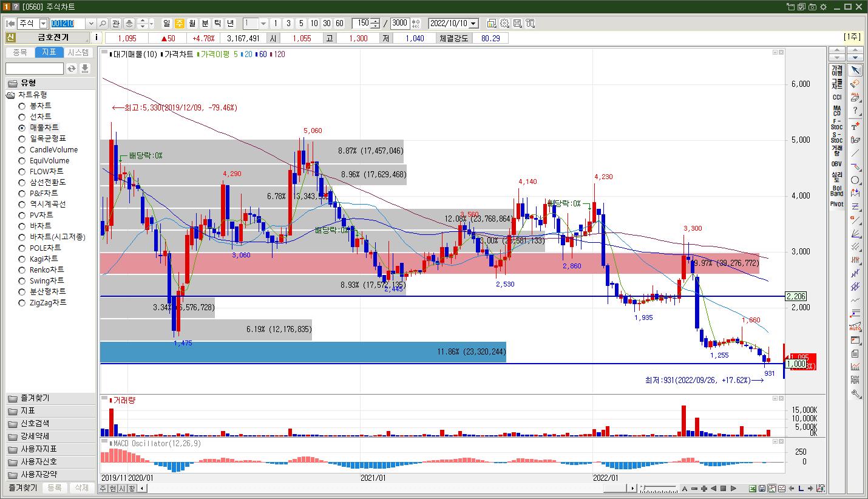
Task: Select the 선차트 radio option
Action: (x=22, y=117)
